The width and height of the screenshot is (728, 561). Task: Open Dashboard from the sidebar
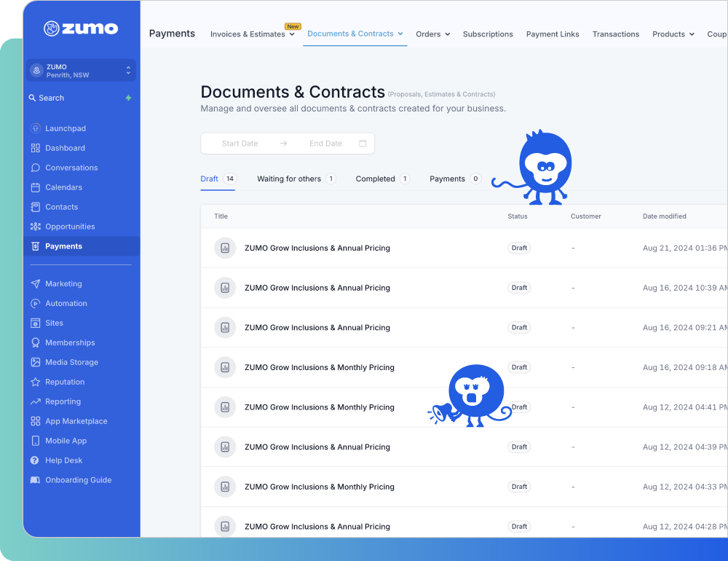[x=65, y=148]
